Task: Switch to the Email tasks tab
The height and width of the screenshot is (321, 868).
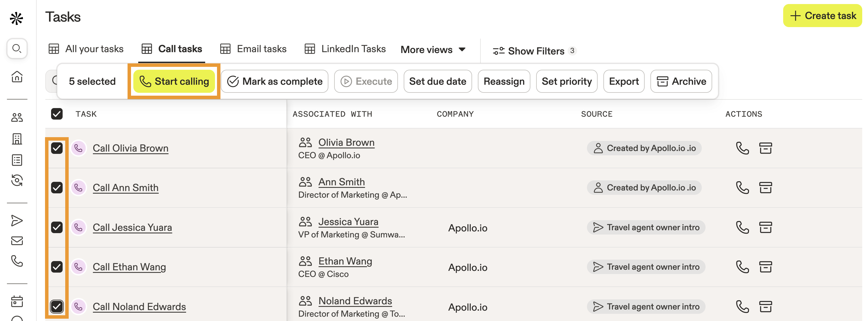Action: coord(253,49)
